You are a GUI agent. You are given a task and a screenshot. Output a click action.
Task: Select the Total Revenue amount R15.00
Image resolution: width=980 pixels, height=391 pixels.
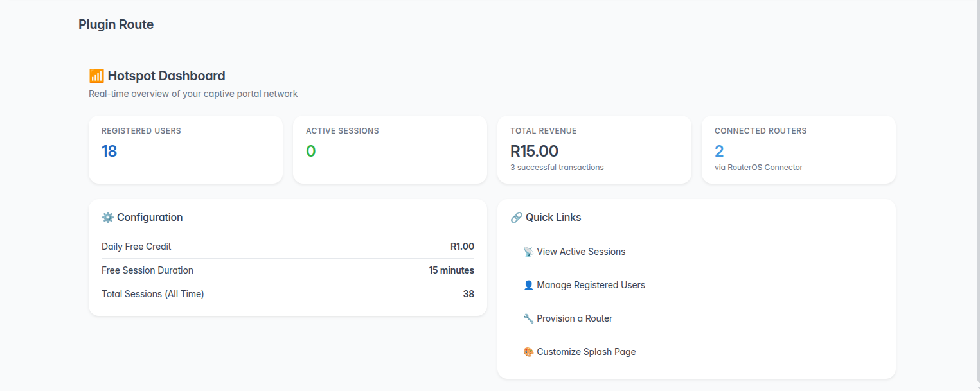[x=534, y=152]
